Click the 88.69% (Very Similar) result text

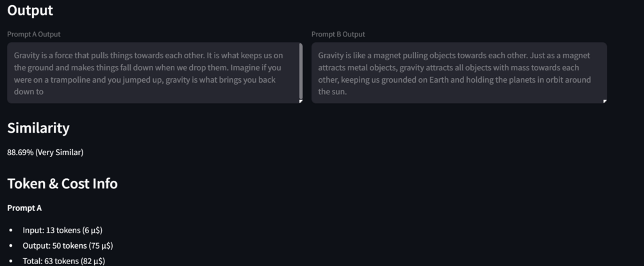click(x=45, y=152)
